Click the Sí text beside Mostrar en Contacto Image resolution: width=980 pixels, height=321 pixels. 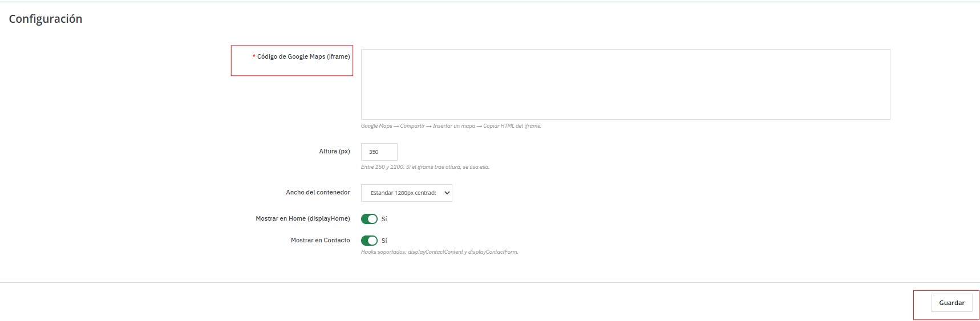tap(384, 241)
